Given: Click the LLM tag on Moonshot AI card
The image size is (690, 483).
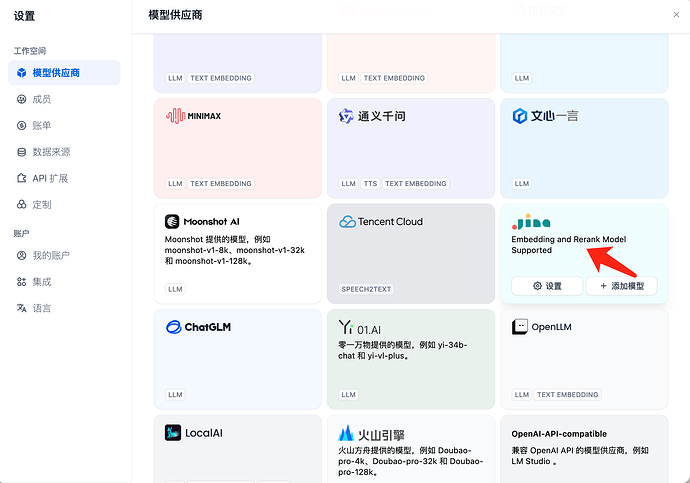Looking at the screenshot, I should (x=175, y=289).
